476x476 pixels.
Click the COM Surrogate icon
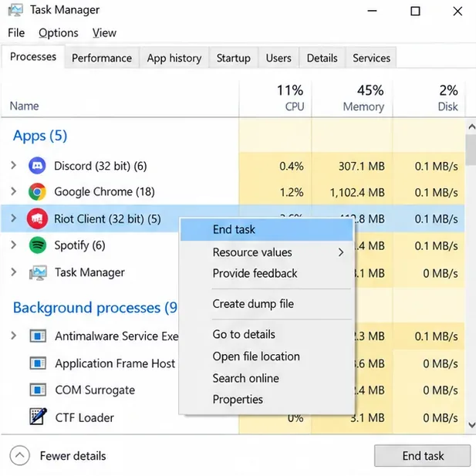click(x=38, y=390)
